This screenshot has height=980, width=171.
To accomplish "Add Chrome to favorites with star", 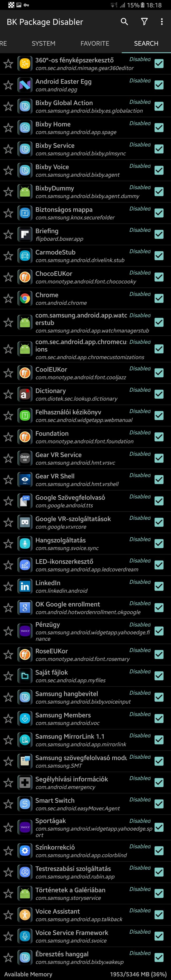I will tap(8, 298).
